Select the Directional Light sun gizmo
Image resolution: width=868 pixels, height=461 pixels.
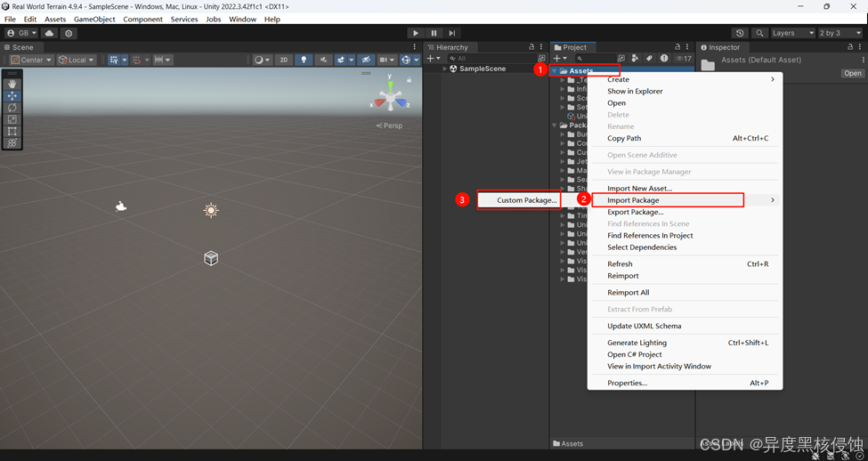211,210
